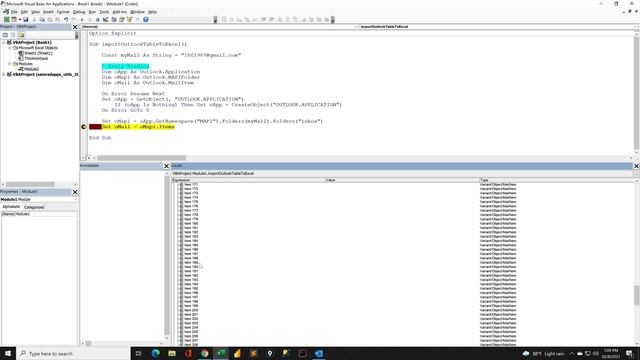Toggle Design Mode toolbar icon
This screenshot has height=360, width=640.
(106, 20)
